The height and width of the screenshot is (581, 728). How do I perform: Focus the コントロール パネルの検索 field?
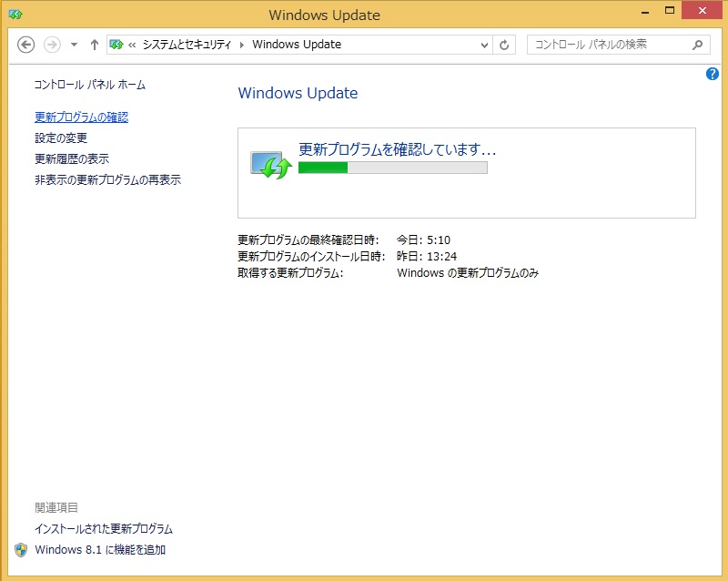605,45
